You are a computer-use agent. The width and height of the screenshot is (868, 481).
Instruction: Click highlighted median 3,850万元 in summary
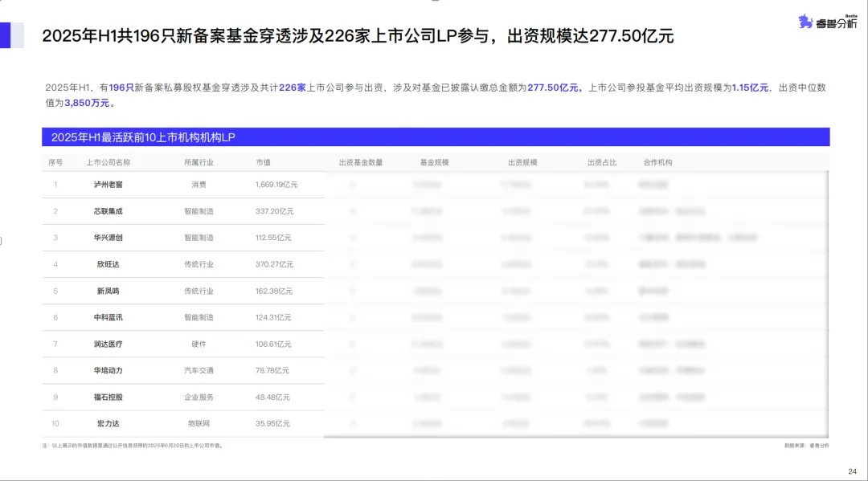(x=87, y=103)
